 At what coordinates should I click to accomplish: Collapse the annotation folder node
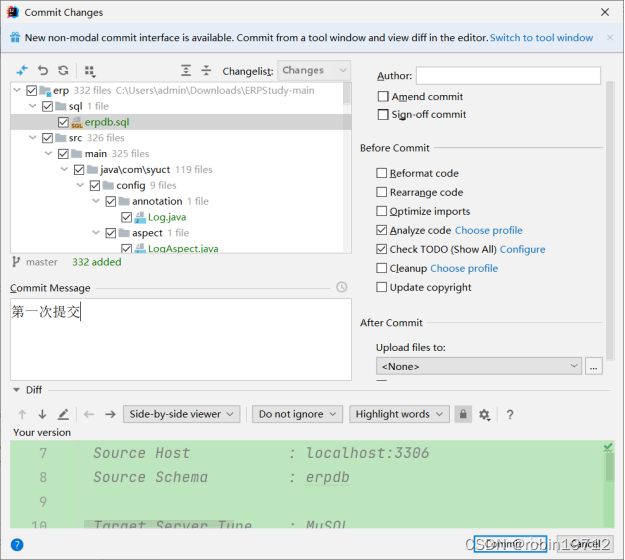(x=96, y=201)
